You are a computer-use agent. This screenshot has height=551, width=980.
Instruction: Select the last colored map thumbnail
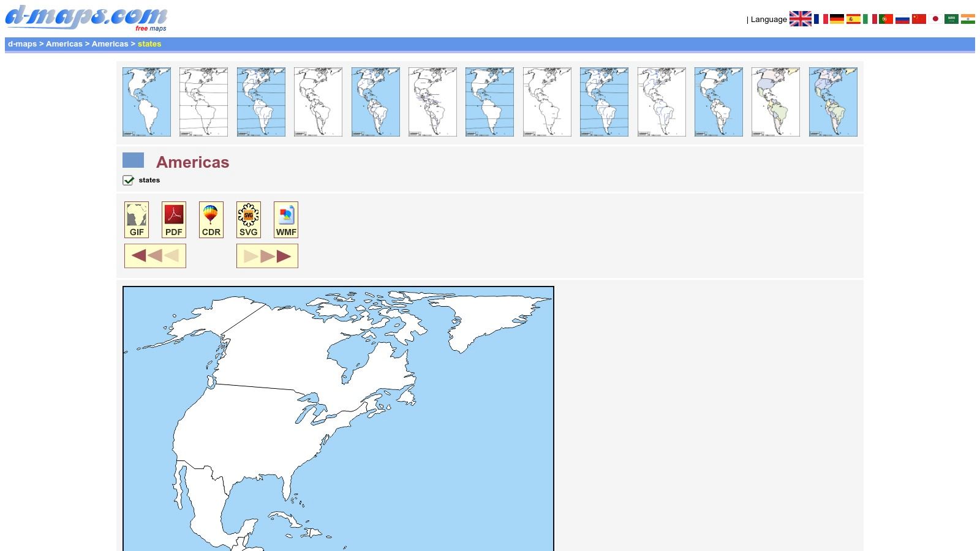point(832,101)
